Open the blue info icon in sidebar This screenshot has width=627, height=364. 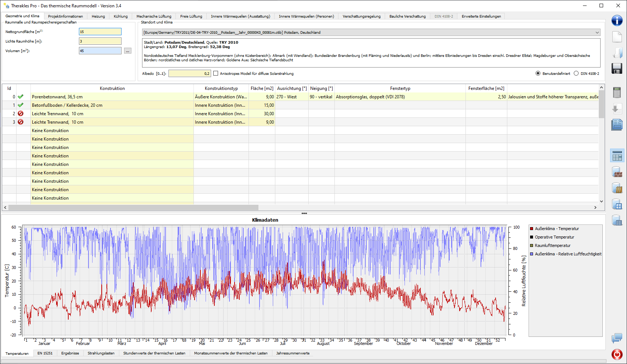coord(617,21)
